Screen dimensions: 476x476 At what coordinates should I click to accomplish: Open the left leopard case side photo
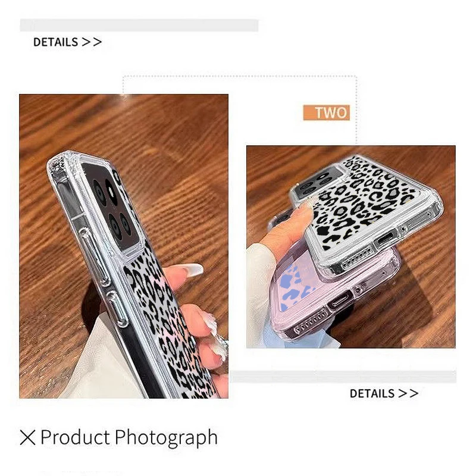click(x=124, y=246)
